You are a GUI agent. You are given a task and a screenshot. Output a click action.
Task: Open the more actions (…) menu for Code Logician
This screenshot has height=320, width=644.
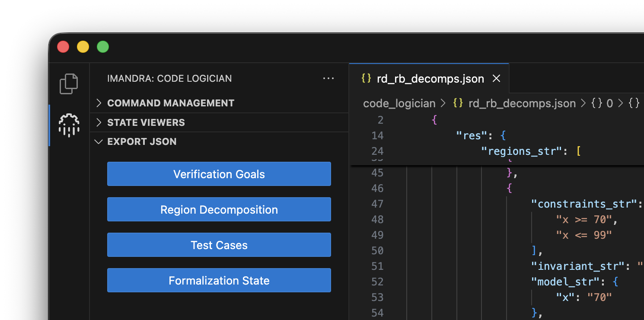pyautogui.click(x=328, y=78)
